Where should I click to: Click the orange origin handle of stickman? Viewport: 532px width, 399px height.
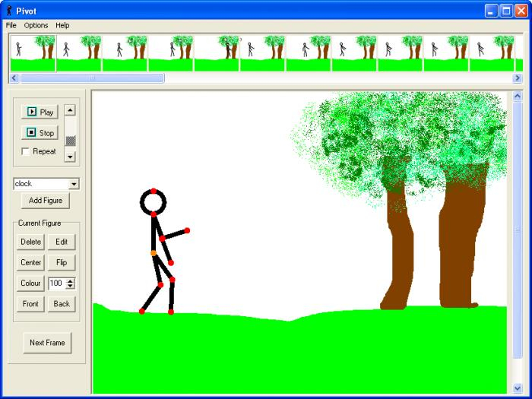(x=154, y=253)
